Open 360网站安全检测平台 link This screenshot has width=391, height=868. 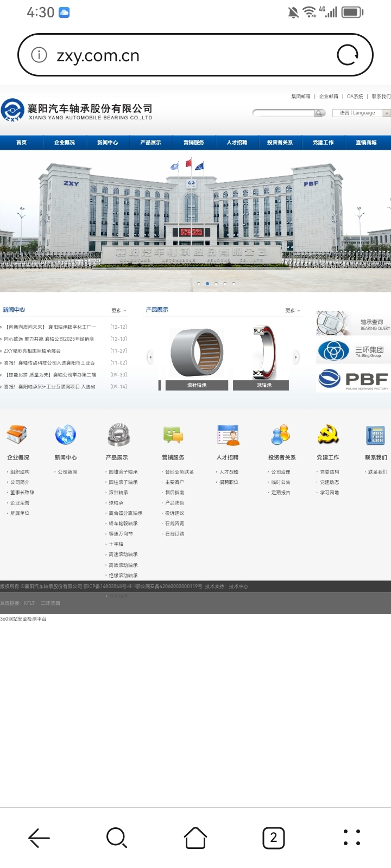pos(23,619)
